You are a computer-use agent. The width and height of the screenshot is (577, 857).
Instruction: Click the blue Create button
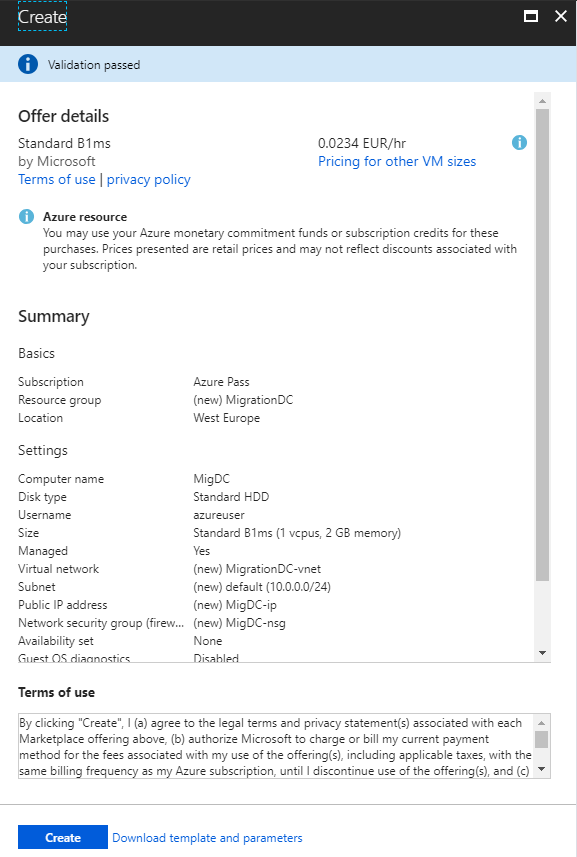tap(63, 837)
